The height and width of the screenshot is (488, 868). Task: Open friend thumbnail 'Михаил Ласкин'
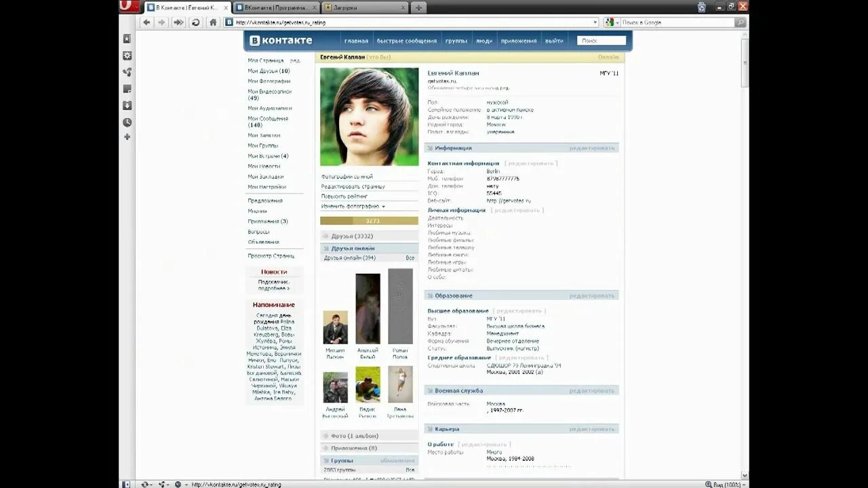335,327
